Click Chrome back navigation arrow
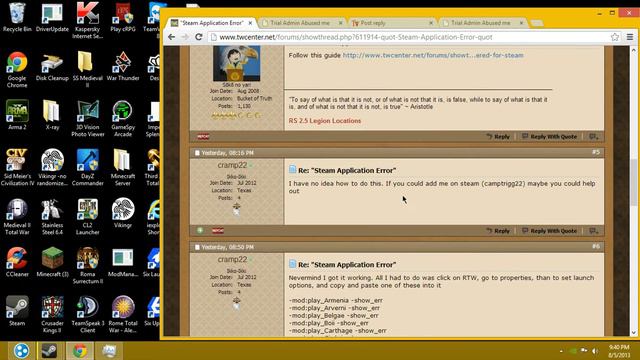 [171, 37]
